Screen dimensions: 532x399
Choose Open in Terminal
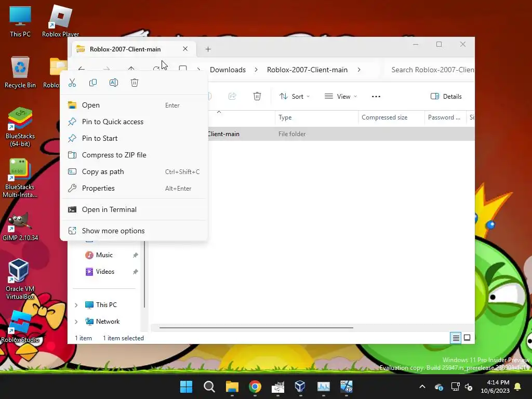pos(134,210)
